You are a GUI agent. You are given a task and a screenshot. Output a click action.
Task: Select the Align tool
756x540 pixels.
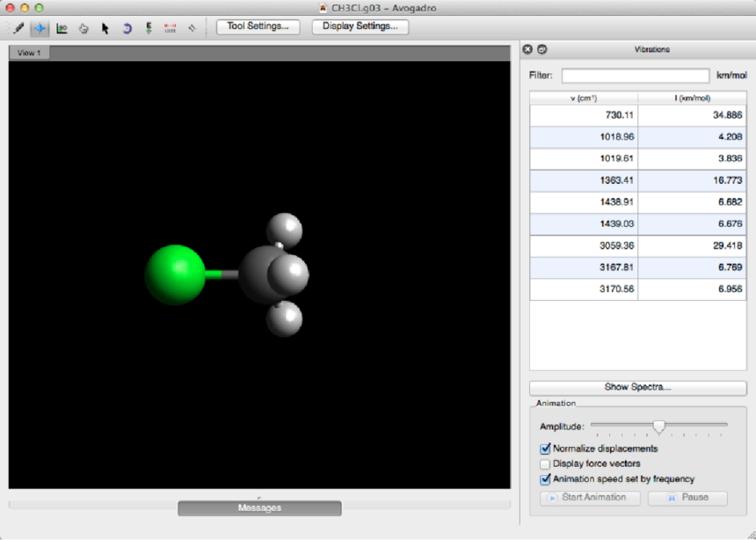click(x=192, y=27)
